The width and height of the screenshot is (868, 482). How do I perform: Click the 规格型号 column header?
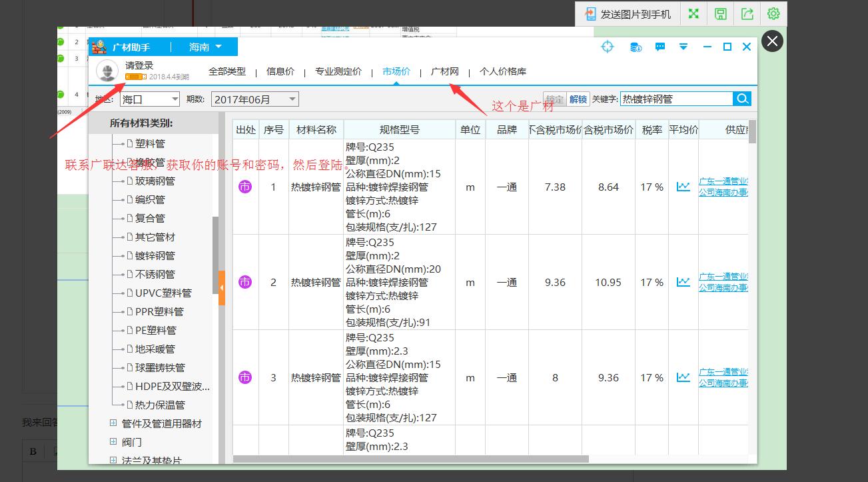click(x=400, y=130)
